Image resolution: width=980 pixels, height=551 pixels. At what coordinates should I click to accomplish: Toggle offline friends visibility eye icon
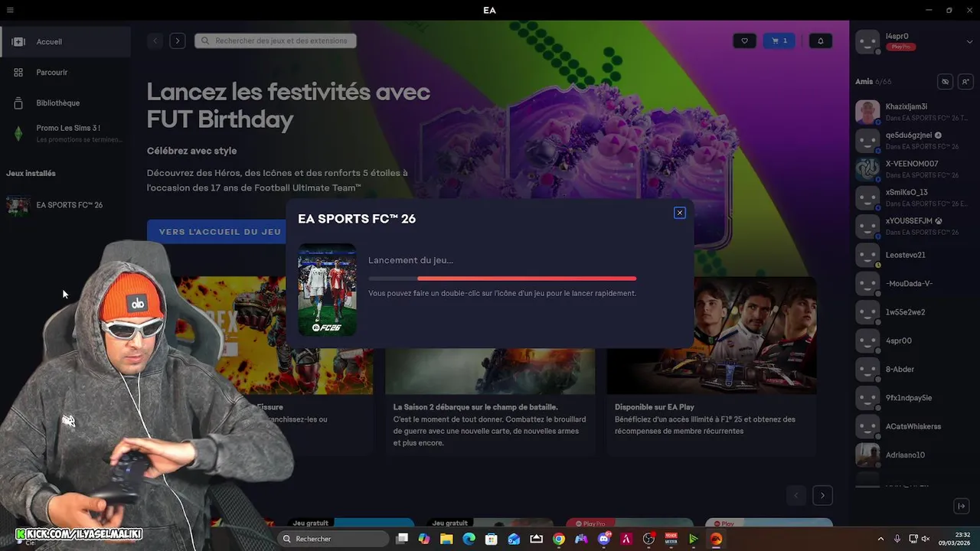click(945, 81)
